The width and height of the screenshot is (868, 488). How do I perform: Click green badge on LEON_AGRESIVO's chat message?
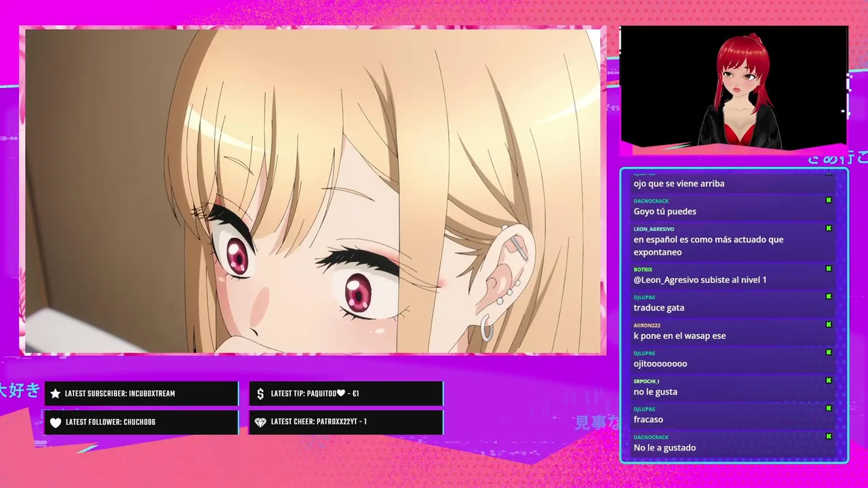[829, 228]
